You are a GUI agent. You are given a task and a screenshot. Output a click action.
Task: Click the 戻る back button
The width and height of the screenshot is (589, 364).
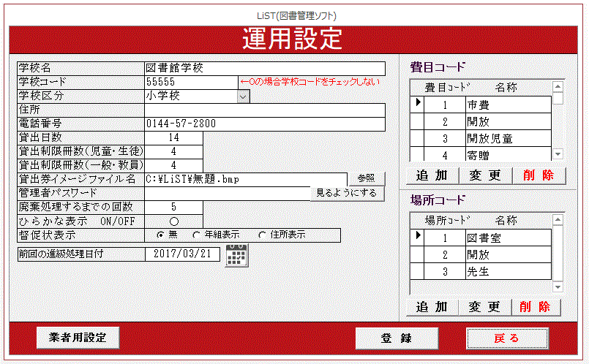507,338
